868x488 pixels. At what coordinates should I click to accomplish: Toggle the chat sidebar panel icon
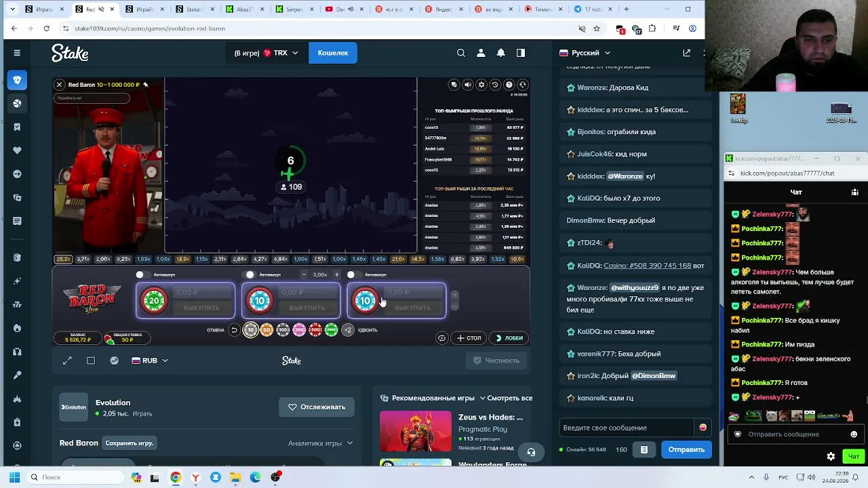point(521,53)
